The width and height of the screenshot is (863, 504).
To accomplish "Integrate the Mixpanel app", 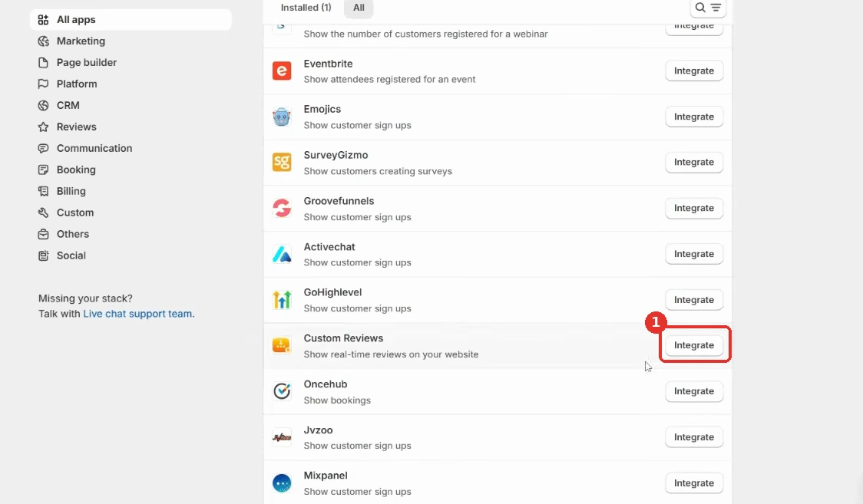I will [694, 483].
